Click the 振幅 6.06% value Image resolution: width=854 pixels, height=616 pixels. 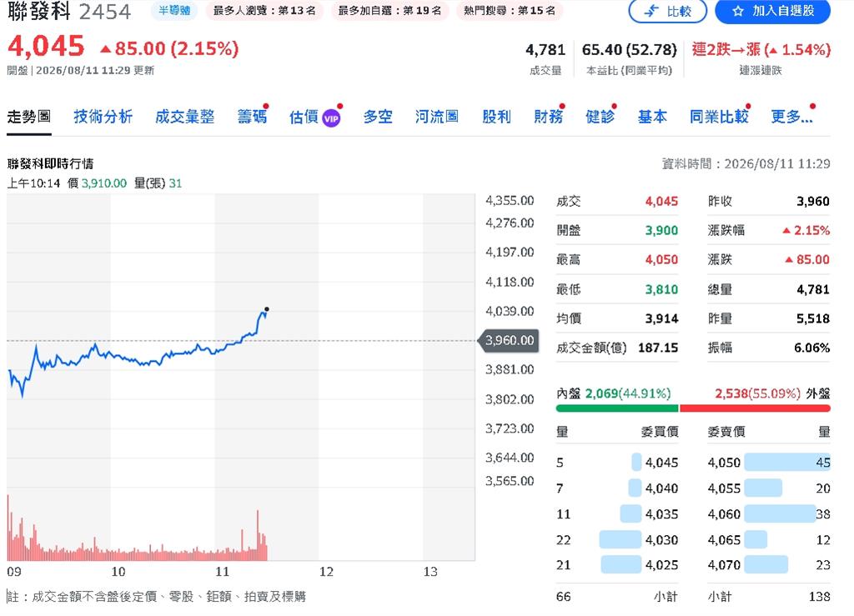click(x=811, y=348)
